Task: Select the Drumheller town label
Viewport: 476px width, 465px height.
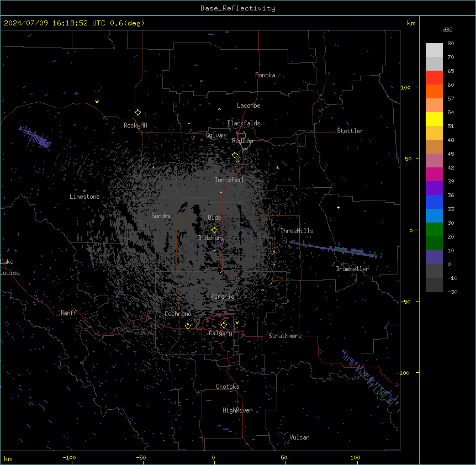Action: tap(352, 269)
